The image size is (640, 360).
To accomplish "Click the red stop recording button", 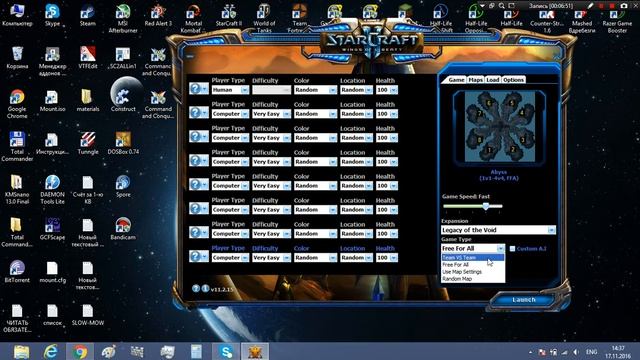I will (612, 6).
